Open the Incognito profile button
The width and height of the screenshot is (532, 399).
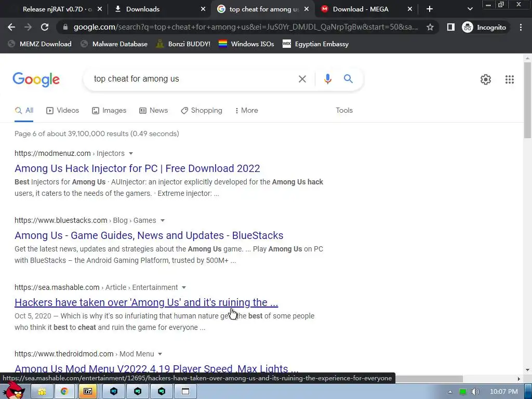(484, 27)
